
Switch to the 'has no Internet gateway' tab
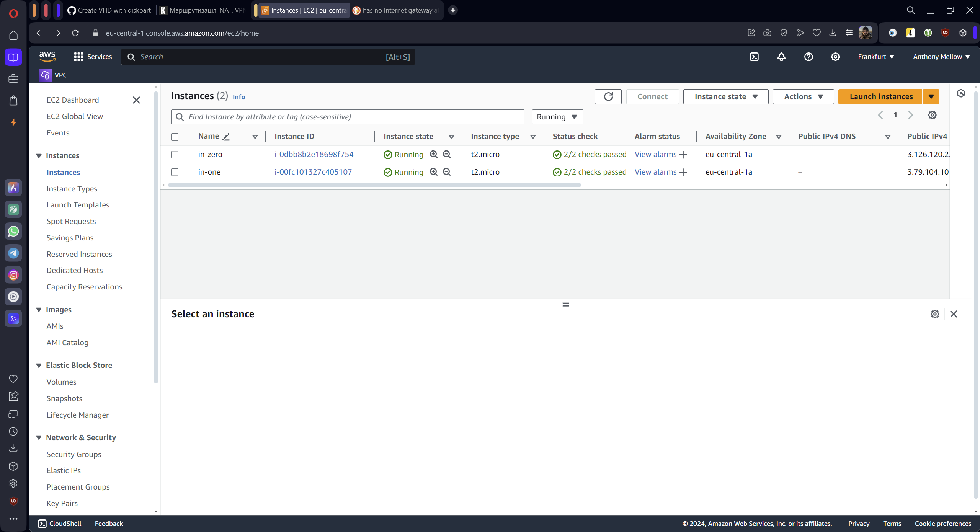397,10
